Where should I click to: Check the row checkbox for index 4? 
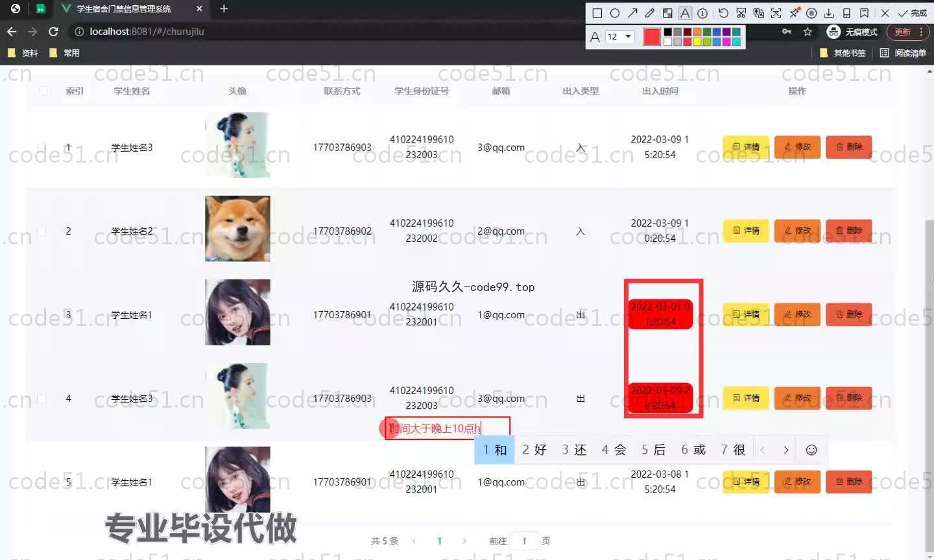coord(42,398)
